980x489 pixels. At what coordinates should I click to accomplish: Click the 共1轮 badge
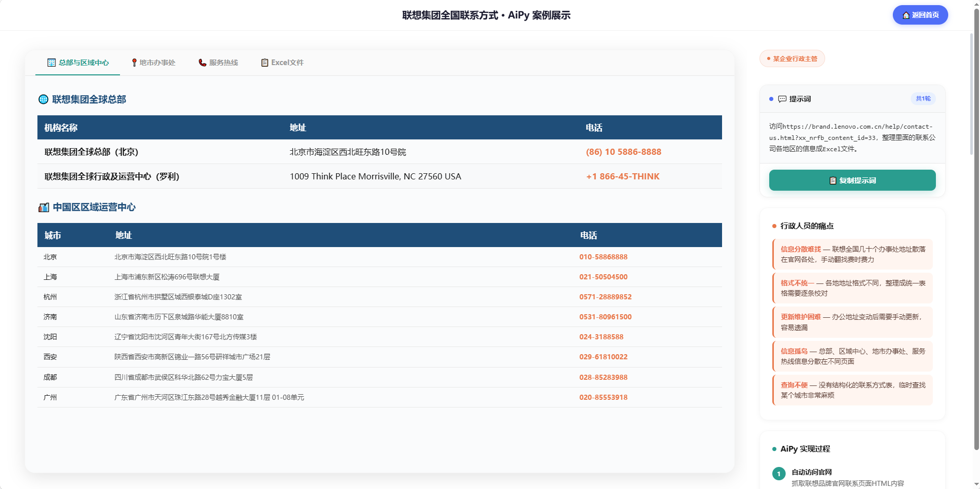tap(923, 98)
